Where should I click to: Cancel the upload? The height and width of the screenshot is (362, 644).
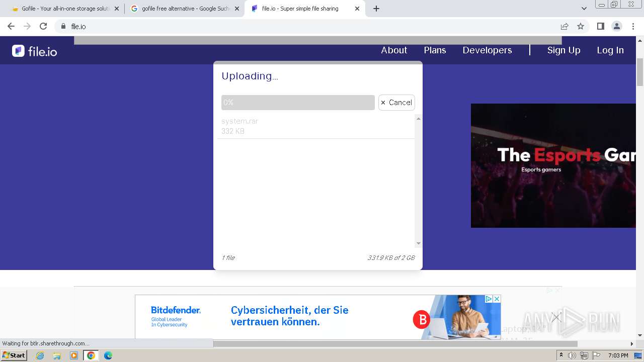[x=396, y=103]
